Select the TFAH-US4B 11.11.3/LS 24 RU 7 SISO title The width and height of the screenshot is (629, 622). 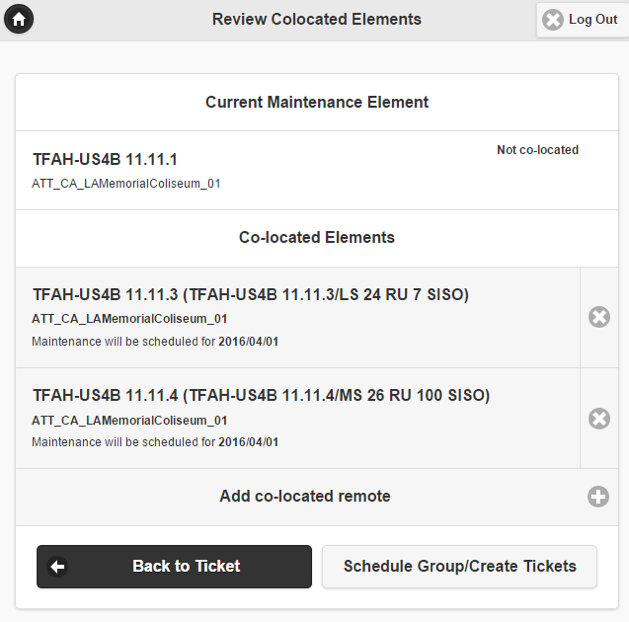coord(250,295)
